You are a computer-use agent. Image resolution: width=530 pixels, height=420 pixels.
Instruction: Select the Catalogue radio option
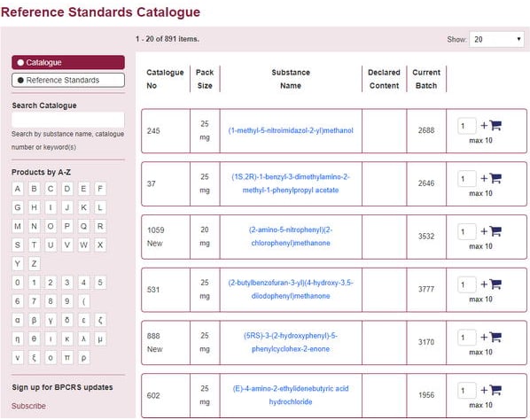(68, 63)
